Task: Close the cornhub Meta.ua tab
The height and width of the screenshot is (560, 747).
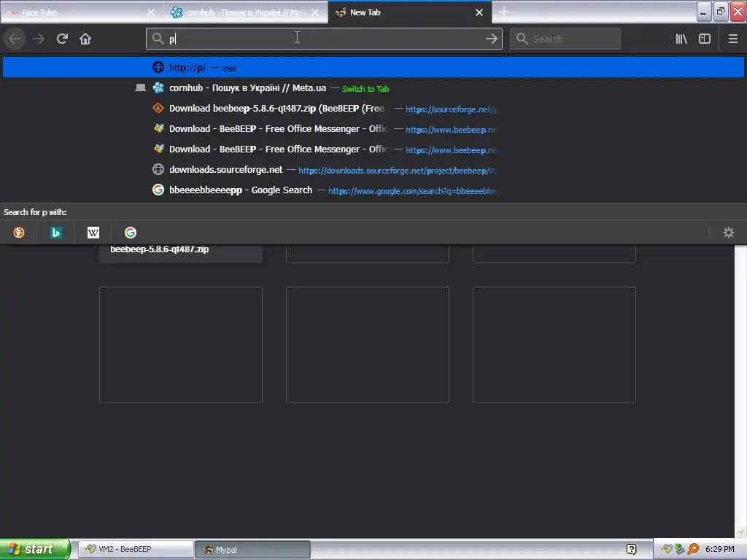Action: 315,12
